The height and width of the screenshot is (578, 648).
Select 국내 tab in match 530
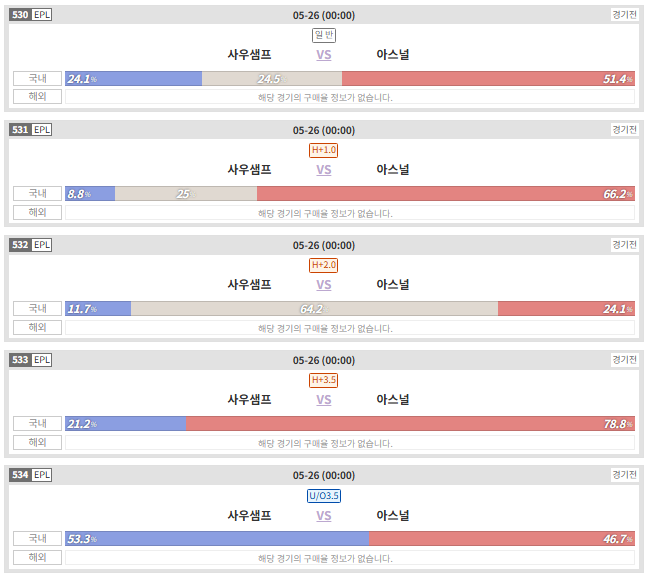click(37, 78)
